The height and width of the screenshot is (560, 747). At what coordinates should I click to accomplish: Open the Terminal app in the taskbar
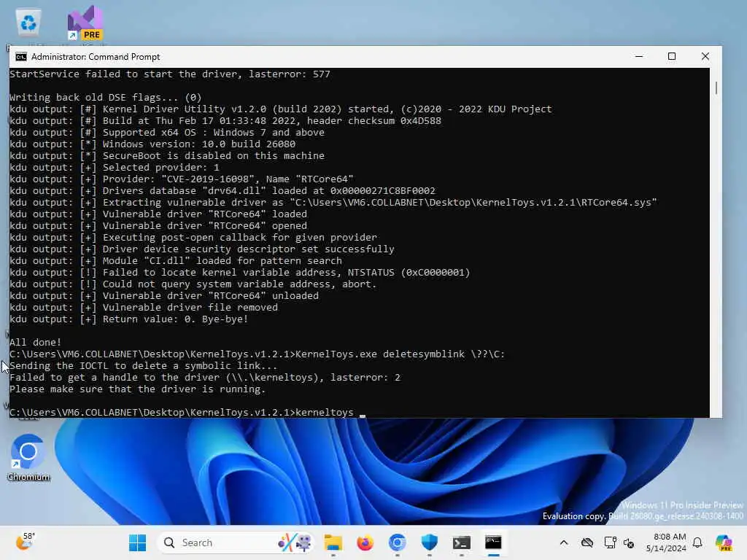point(461,542)
